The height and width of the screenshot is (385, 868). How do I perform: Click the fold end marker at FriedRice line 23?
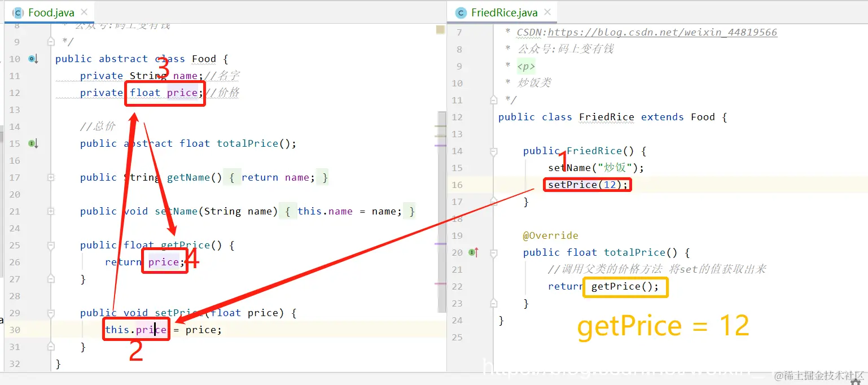[494, 303]
